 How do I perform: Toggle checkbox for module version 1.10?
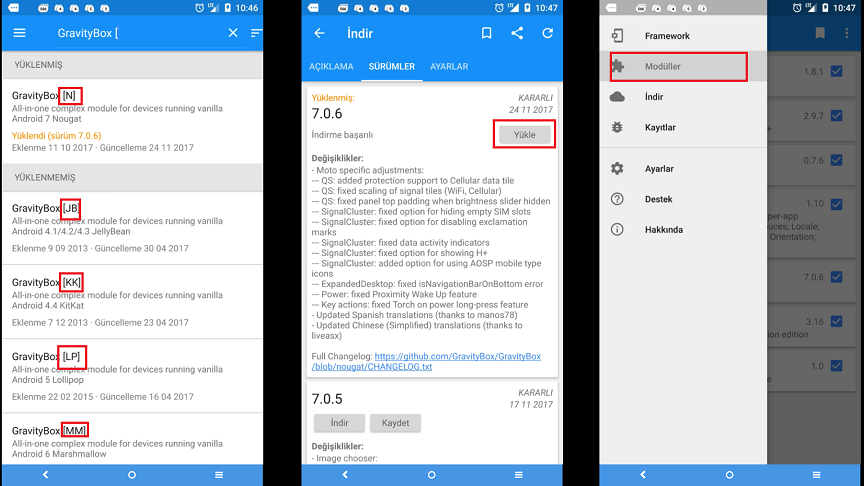[836, 204]
